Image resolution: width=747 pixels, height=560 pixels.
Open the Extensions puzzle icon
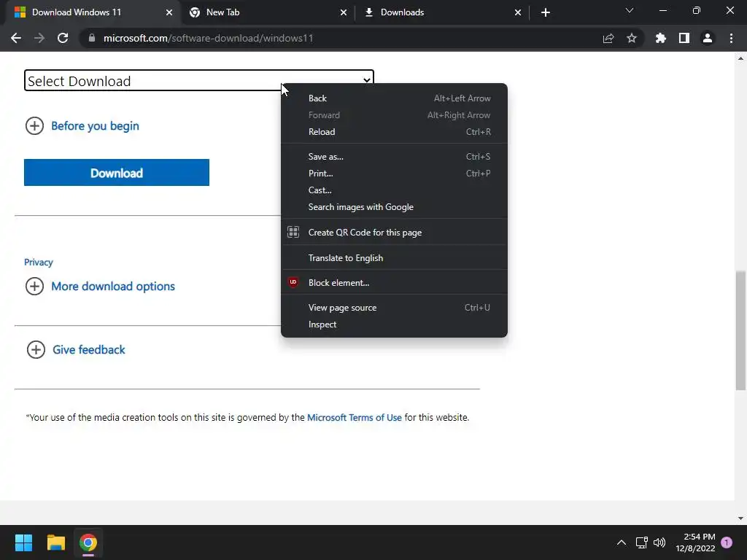[661, 38]
